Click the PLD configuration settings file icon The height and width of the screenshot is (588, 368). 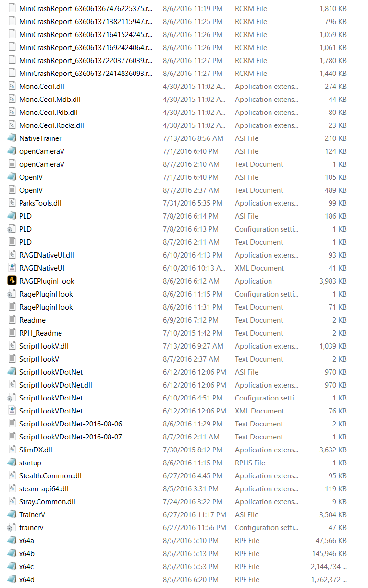[x=12, y=229]
